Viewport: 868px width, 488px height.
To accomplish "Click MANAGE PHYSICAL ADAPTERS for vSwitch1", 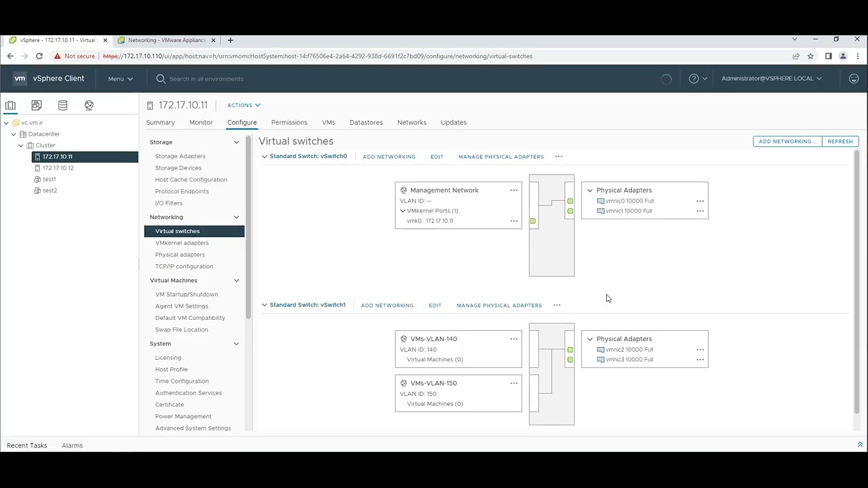I will pyautogui.click(x=499, y=305).
